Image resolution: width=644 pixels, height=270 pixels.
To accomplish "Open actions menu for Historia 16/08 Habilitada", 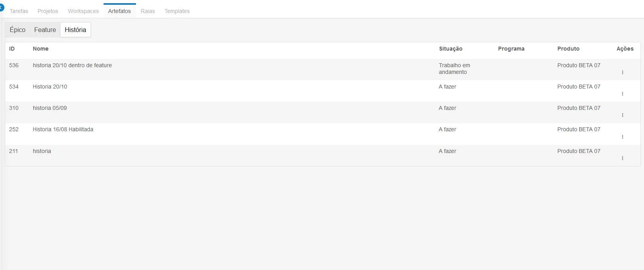I will (x=622, y=137).
